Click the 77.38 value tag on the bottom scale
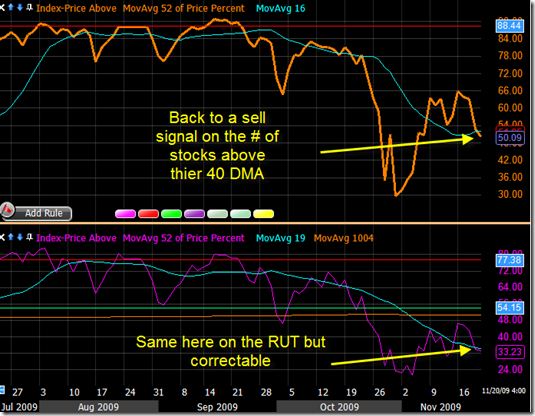The width and height of the screenshot is (535, 416). point(509,260)
